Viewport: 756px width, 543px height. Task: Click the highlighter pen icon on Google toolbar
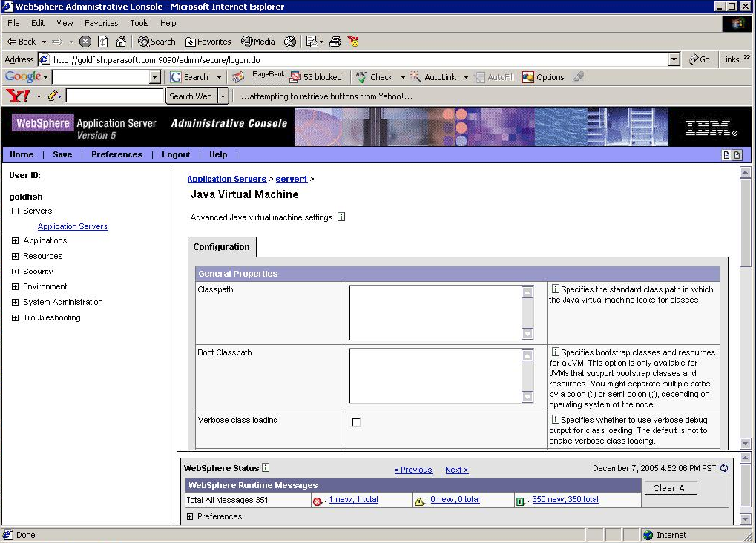click(x=579, y=76)
